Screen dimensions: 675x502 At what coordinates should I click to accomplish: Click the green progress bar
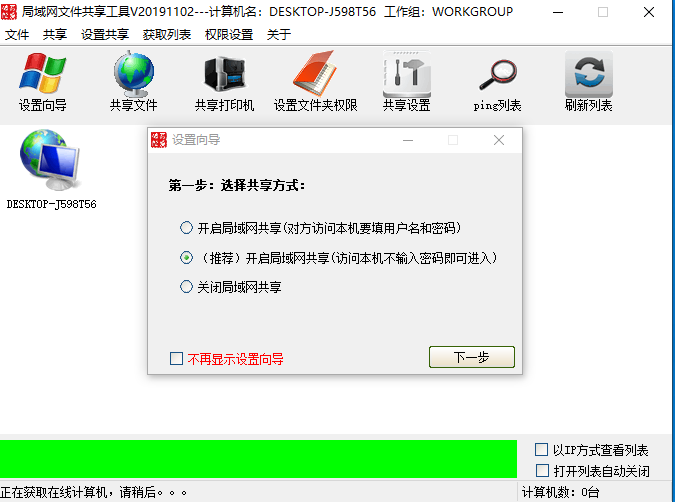258,459
